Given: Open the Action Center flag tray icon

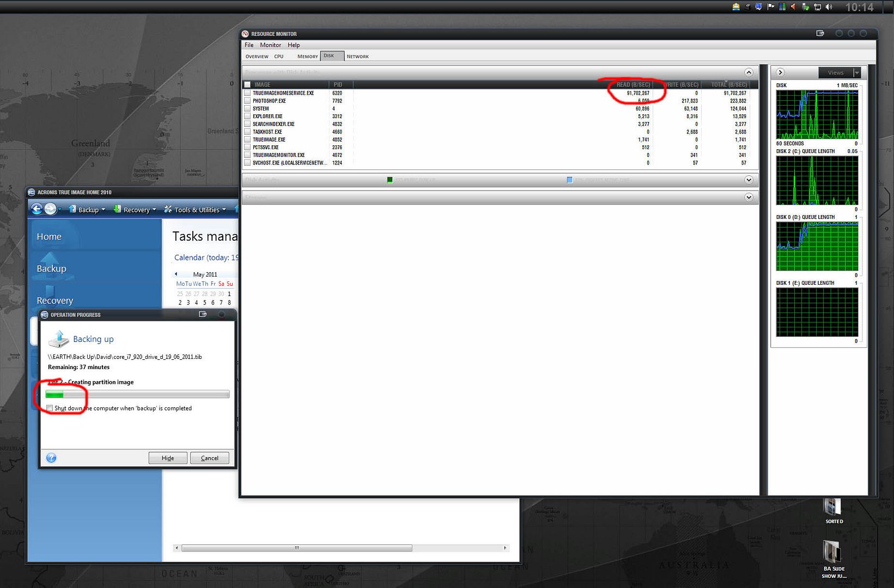Looking at the screenshot, I should pyautogui.click(x=770, y=7).
